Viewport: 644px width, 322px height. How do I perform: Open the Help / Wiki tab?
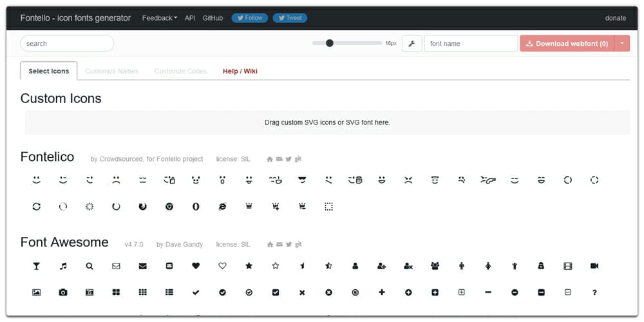point(240,71)
